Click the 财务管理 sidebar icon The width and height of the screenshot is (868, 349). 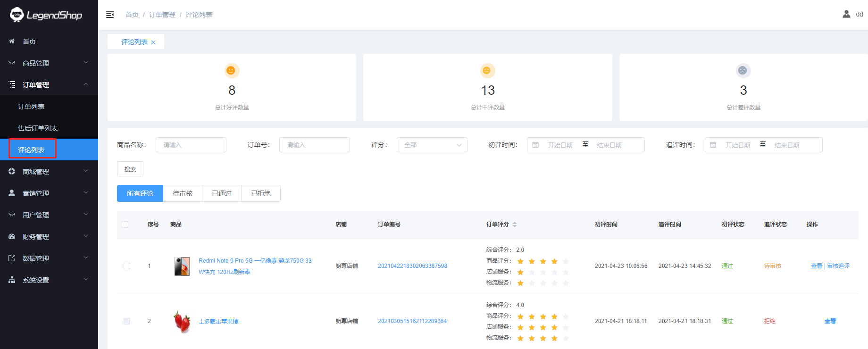click(12, 237)
